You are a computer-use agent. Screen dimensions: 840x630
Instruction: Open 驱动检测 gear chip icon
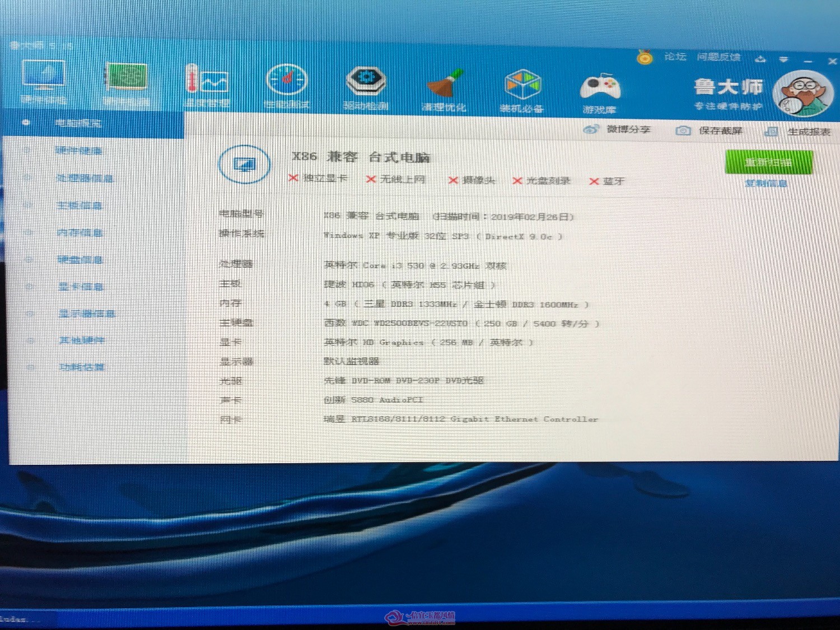pos(365,82)
